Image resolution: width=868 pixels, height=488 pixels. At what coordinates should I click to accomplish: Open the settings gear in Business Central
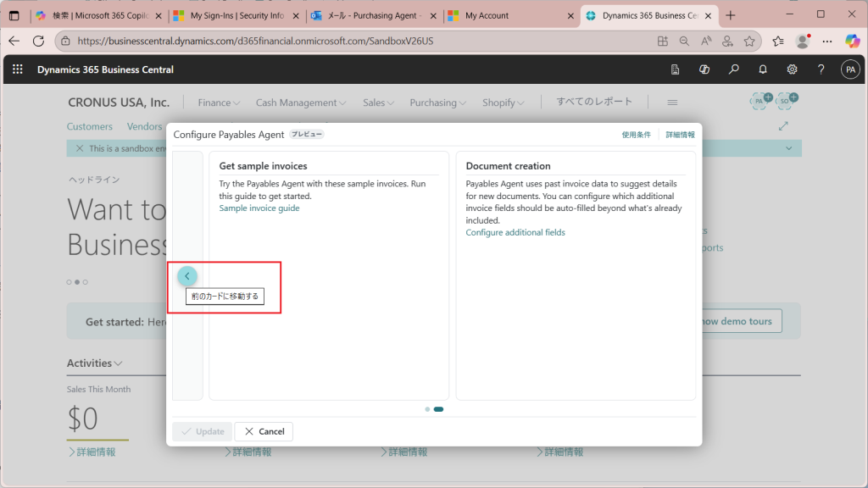coord(793,69)
